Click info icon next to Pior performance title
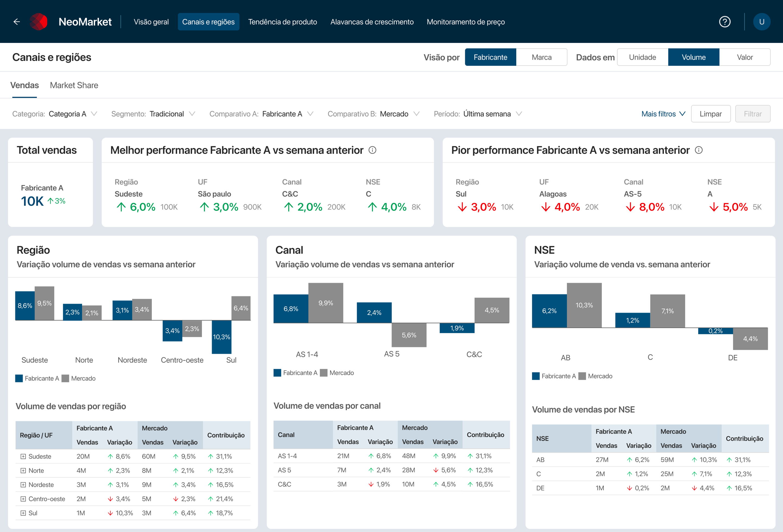783x532 pixels. pyautogui.click(x=699, y=150)
